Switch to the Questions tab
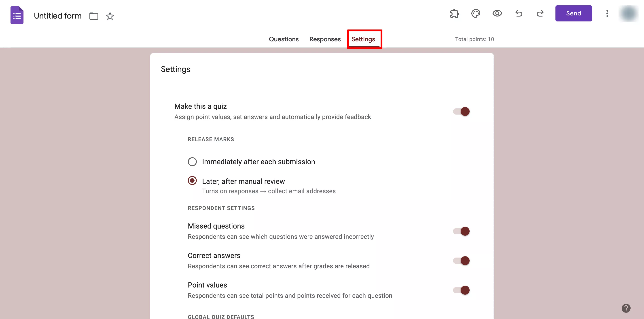The width and height of the screenshot is (644, 319). point(283,39)
